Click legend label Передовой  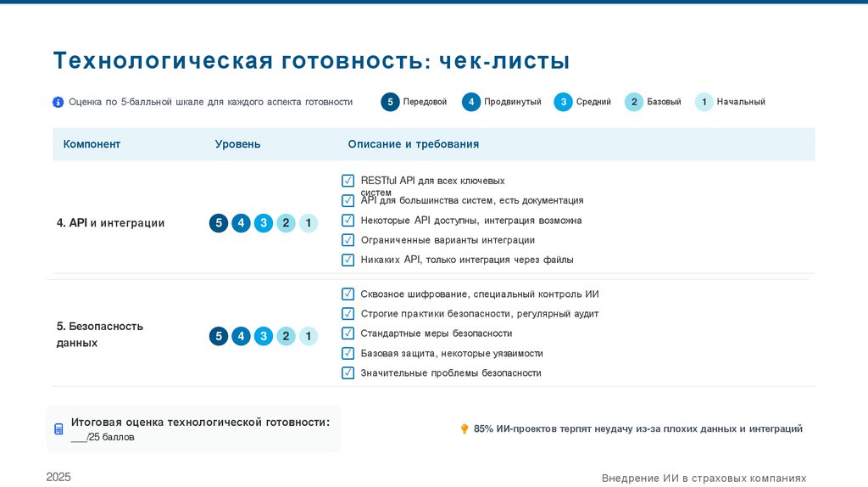coord(425,102)
